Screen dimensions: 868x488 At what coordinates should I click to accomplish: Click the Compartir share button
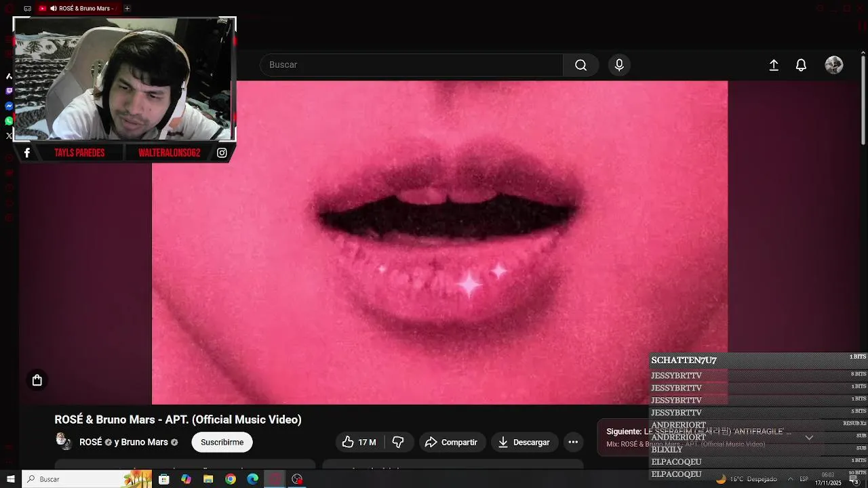tap(452, 442)
